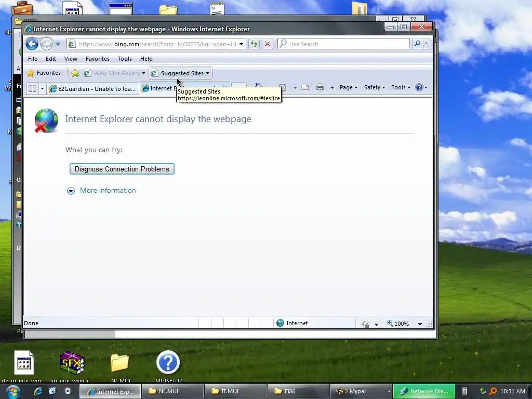This screenshot has height=399, width=532.
Task: Switch to I386 taskbar window
Action: (298, 391)
